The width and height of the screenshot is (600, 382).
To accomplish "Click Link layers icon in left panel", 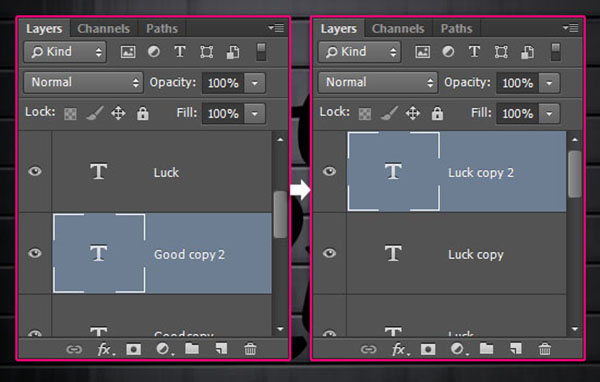I will pos(74,349).
